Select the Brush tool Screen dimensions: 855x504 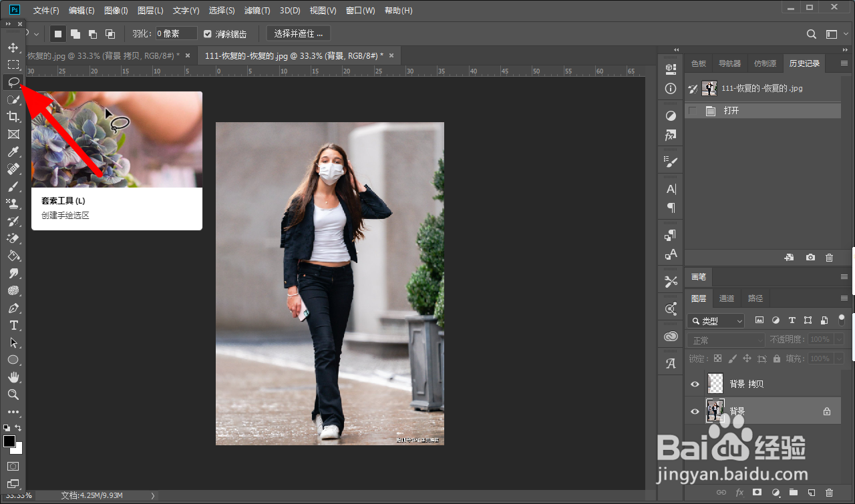[13, 186]
